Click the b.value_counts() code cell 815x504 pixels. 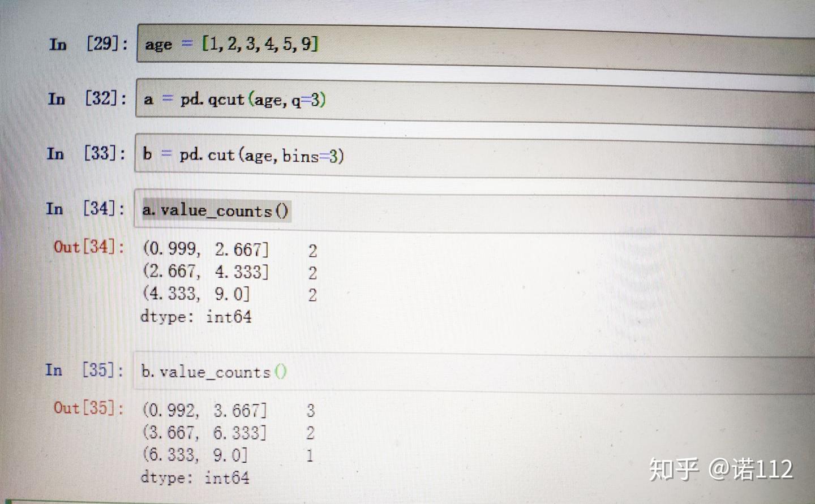click(473, 373)
